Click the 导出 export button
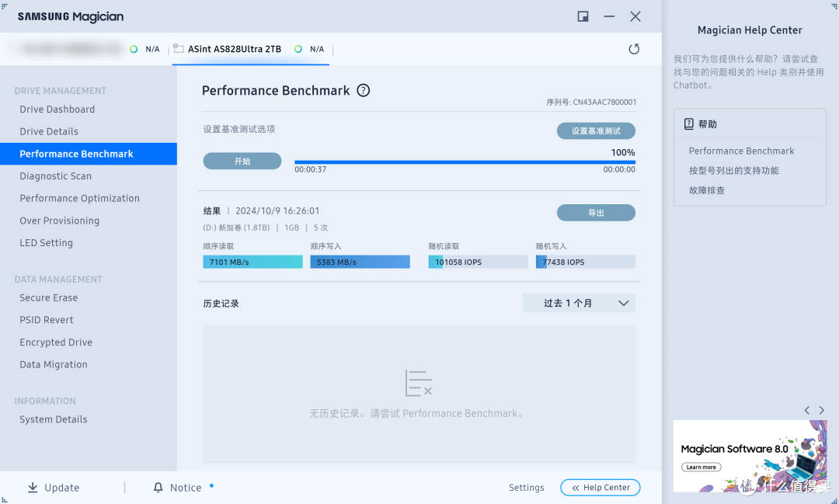 click(x=596, y=213)
